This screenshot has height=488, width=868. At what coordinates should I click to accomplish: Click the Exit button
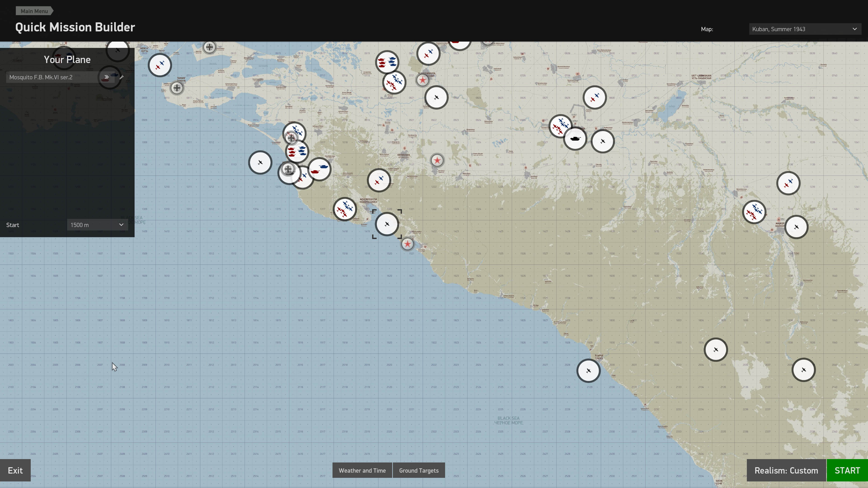coord(15,470)
